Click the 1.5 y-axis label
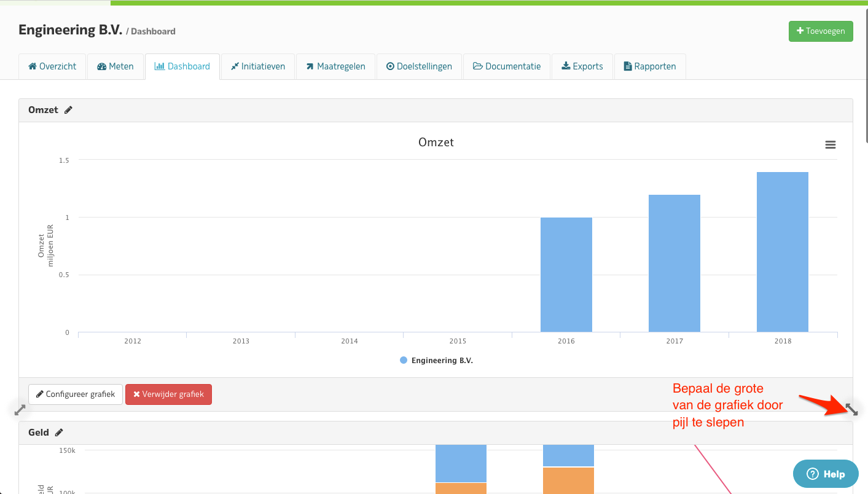 tap(64, 160)
